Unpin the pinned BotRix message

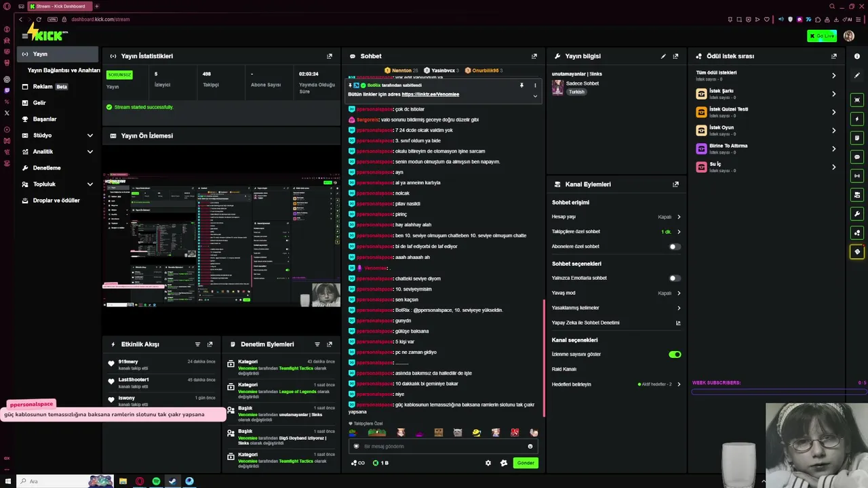(x=521, y=85)
